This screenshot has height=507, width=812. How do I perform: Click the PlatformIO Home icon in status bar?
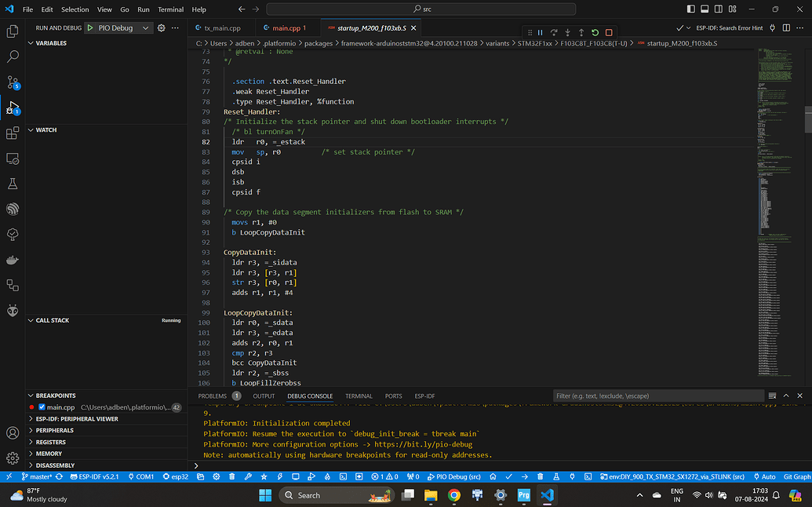click(493, 476)
